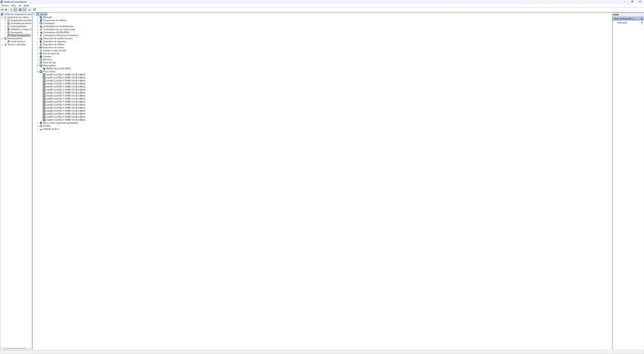Click the Forward arrow toolbar icon
The width and height of the screenshot is (644, 354).
(6, 10)
